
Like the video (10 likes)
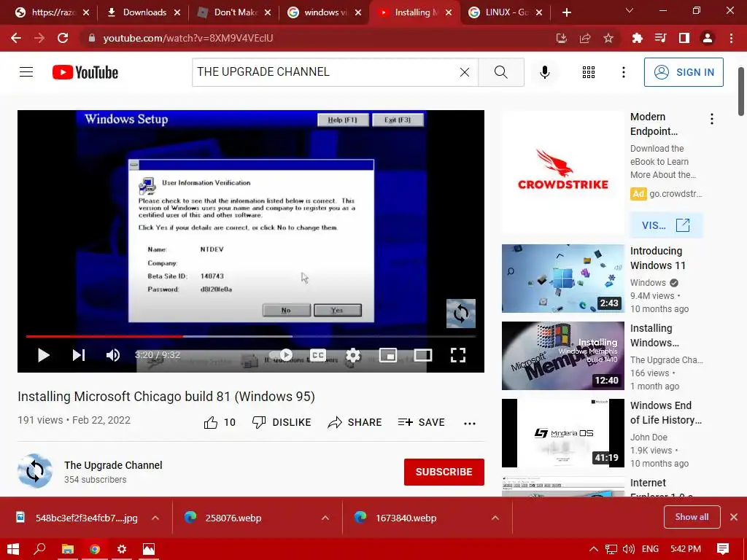pos(219,422)
